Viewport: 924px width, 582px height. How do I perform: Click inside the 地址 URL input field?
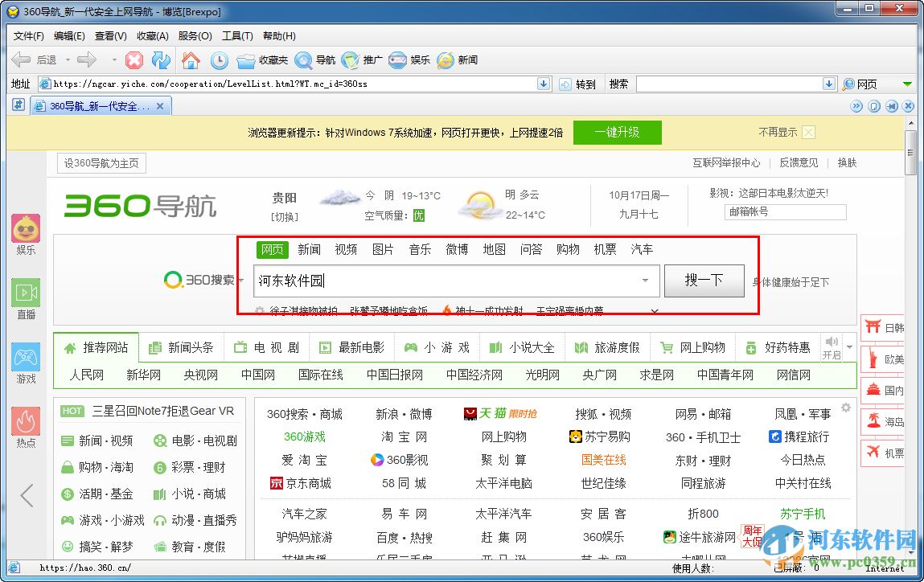point(281,84)
